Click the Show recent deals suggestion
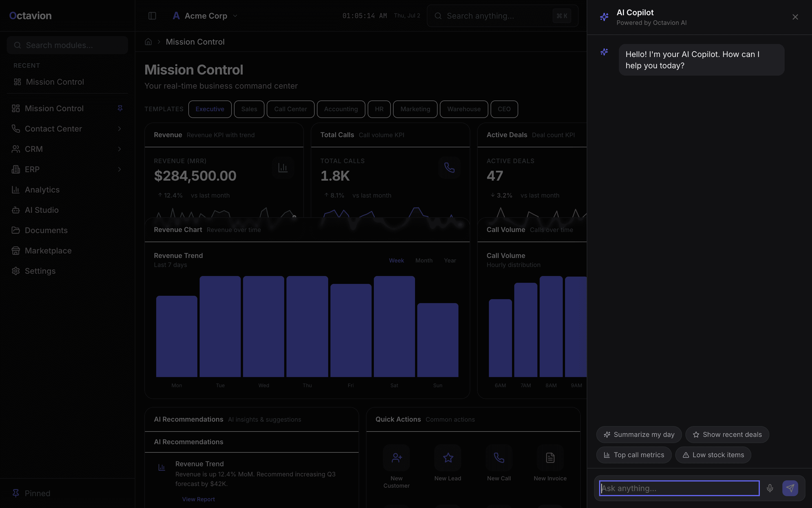The height and width of the screenshot is (508, 812). (727, 434)
